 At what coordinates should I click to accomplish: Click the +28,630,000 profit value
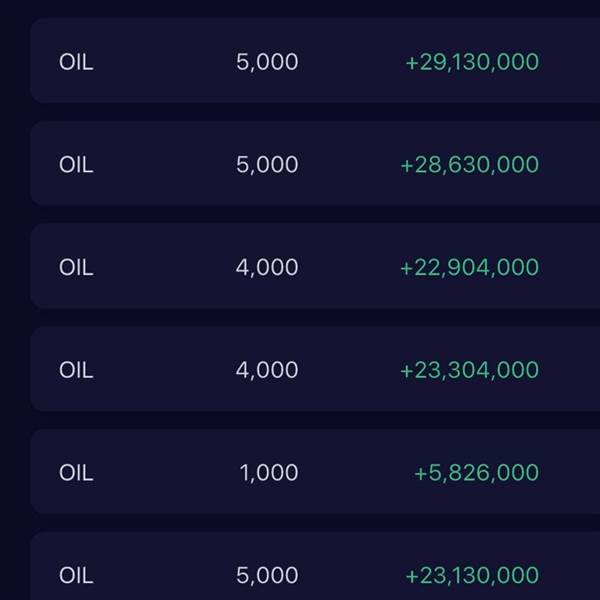[x=469, y=165]
